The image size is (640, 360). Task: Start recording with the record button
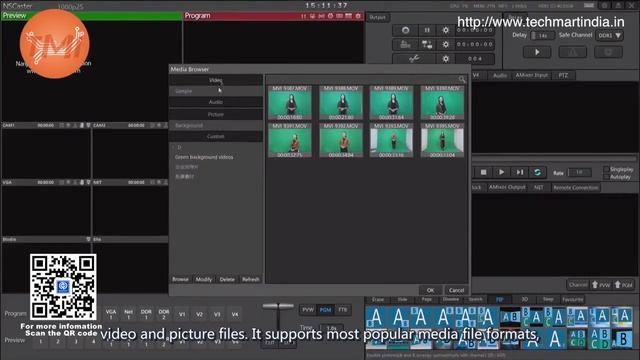[405, 30]
